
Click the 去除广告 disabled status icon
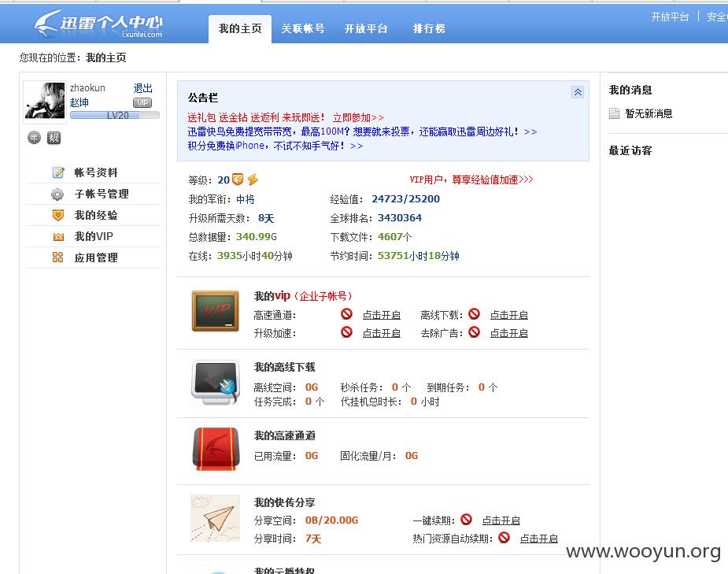click(474, 332)
